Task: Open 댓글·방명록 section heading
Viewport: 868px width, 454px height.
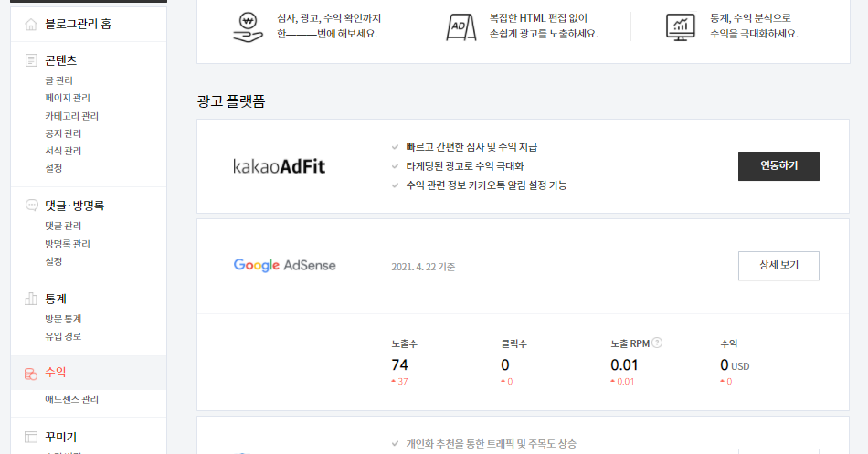Action: 75,206
